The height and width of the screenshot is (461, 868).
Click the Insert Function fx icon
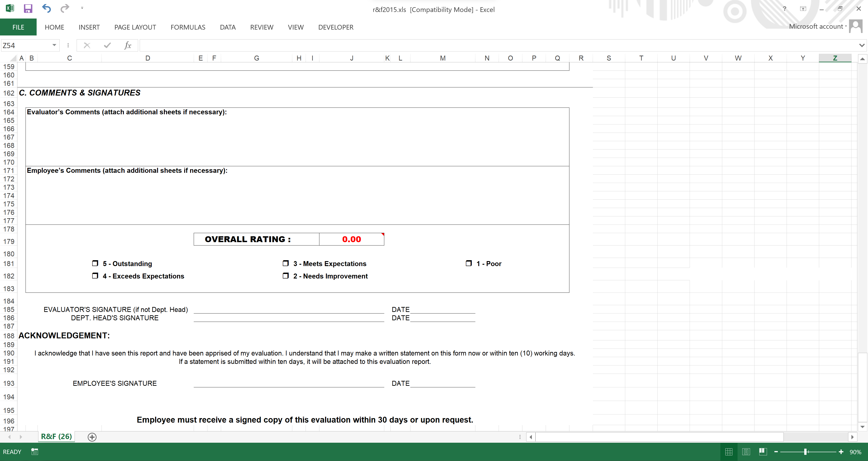tap(128, 45)
